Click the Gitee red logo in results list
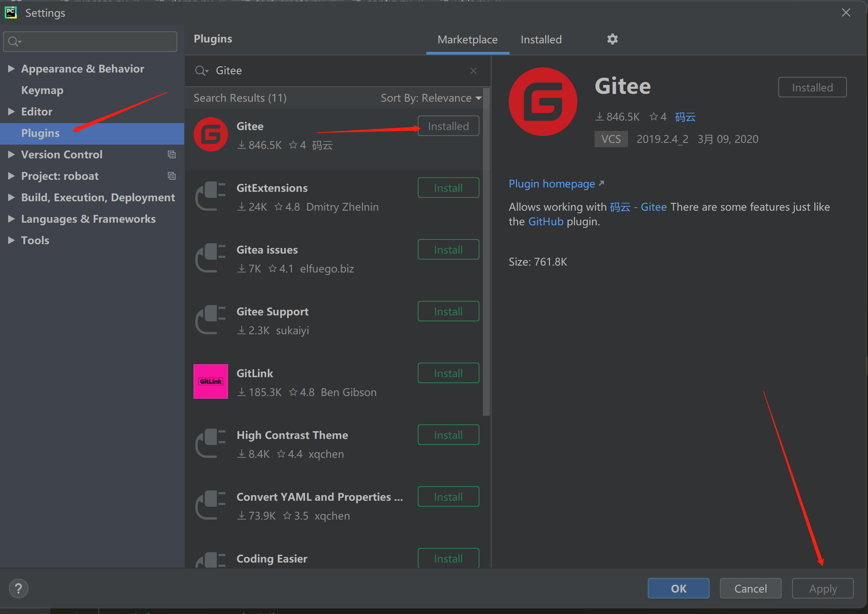 pos(210,134)
